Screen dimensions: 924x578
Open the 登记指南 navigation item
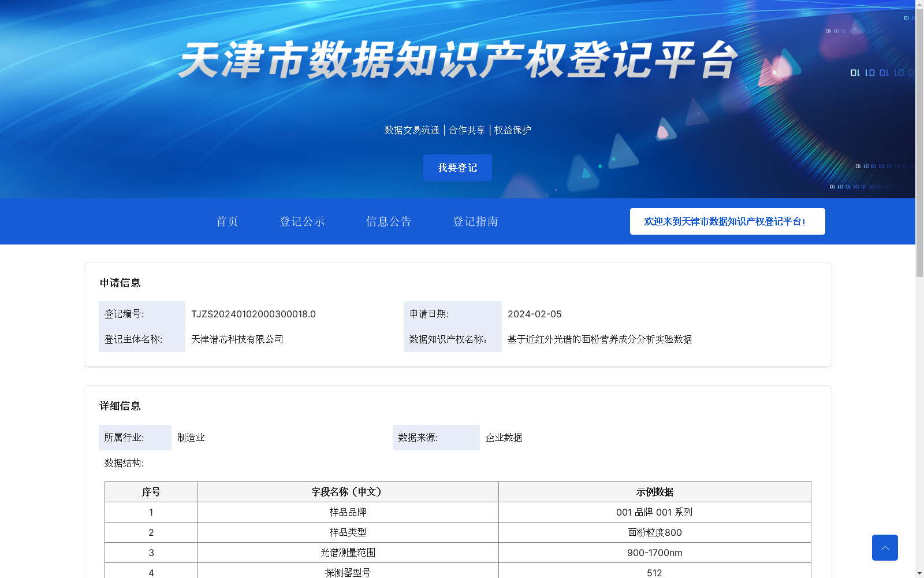[x=475, y=221]
